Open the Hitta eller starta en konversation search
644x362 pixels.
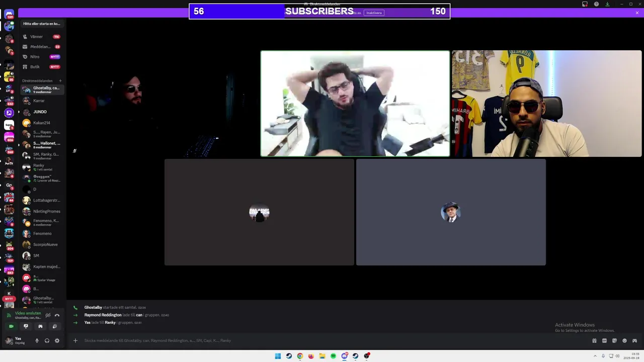(x=42, y=24)
